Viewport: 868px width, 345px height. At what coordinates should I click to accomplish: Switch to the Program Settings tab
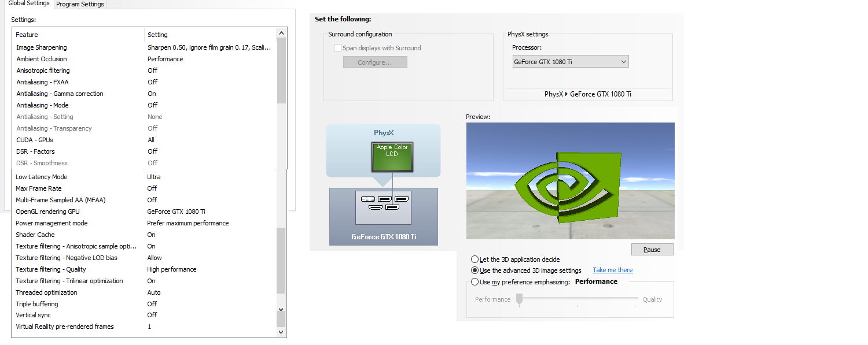80,4
